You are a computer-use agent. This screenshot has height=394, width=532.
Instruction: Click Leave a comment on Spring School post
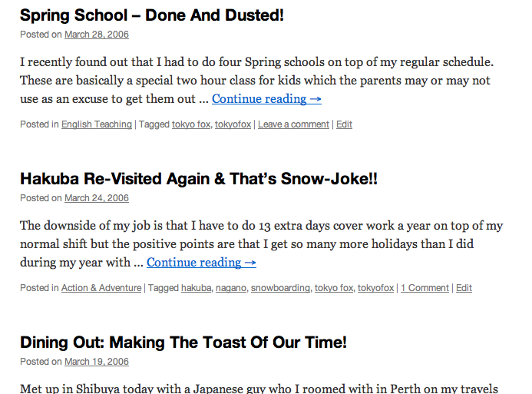click(x=293, y=124)
